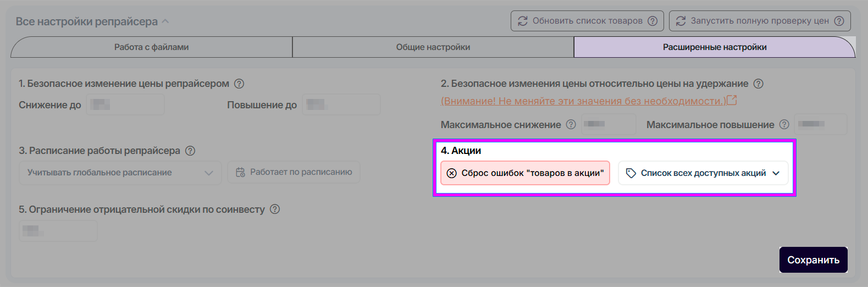Click help icon next to Запустить полную проверку цен
The height and width of the screenshot is (287, 868).
839,21
